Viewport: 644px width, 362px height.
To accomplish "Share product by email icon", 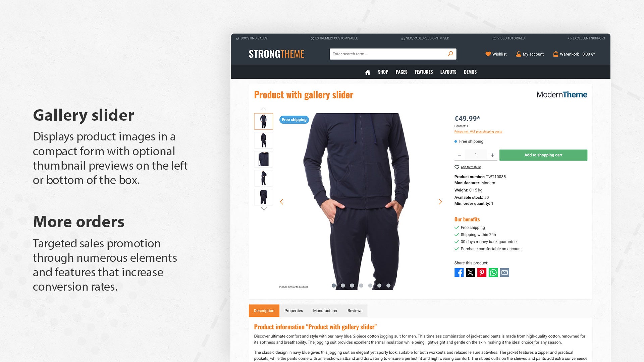I will (504, 273).
